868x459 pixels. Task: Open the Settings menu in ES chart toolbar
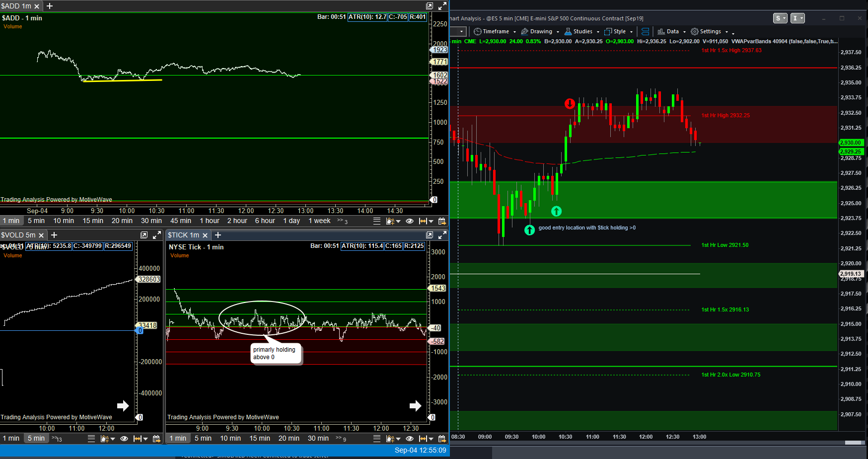(710, 31)
